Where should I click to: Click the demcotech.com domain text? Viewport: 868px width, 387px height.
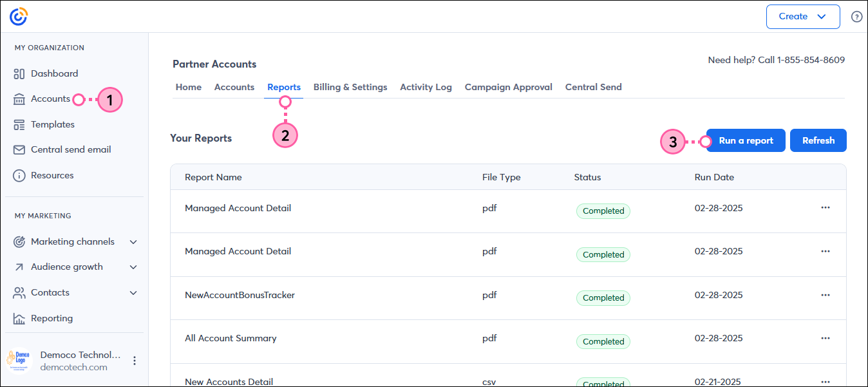[x=73, y=367]
